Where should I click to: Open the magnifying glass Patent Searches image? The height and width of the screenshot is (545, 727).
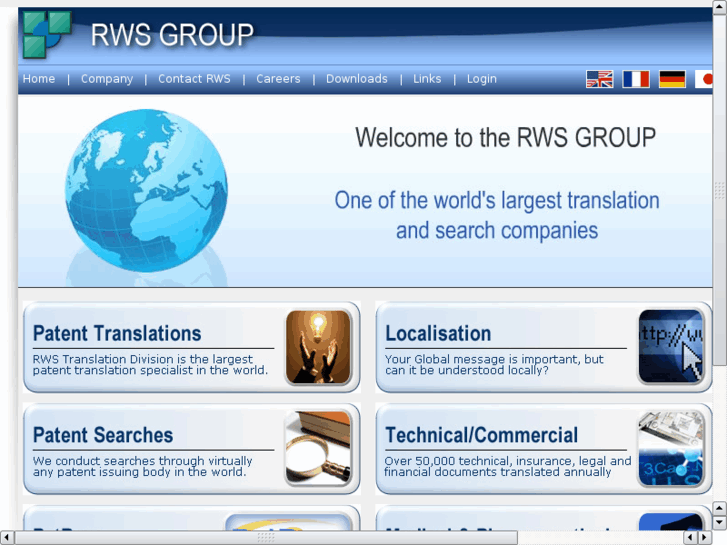click(318, 449)
